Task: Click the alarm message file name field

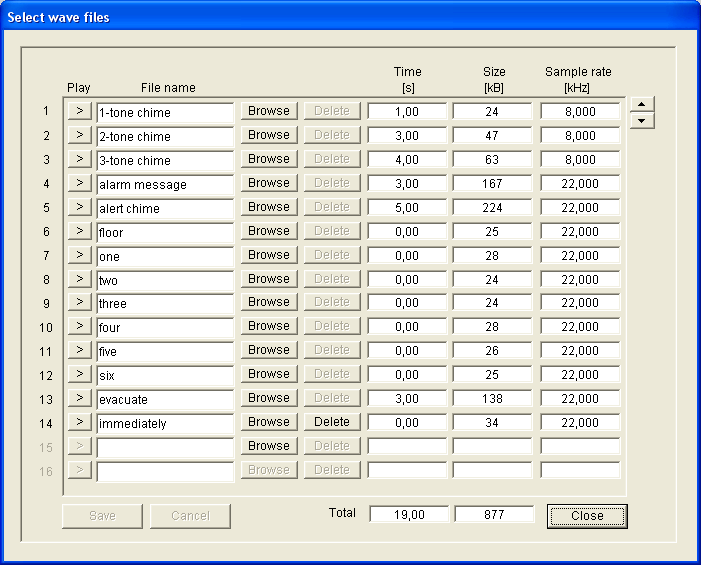Action: coord(165,185)
